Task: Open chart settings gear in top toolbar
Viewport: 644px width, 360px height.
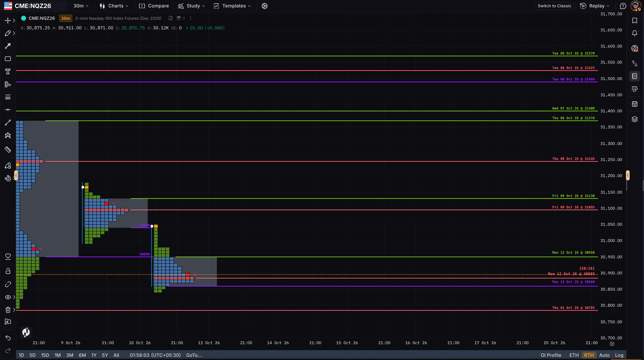Action: pos(265,6)
